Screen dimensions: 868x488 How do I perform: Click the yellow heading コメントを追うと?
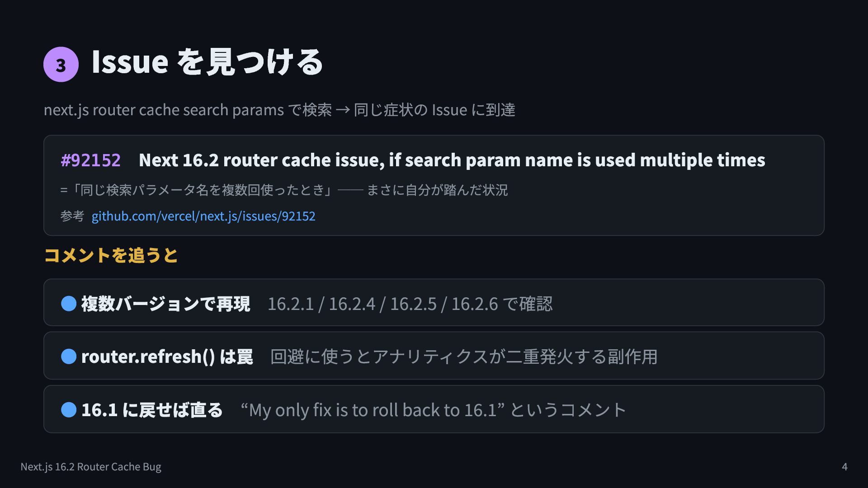111,255
